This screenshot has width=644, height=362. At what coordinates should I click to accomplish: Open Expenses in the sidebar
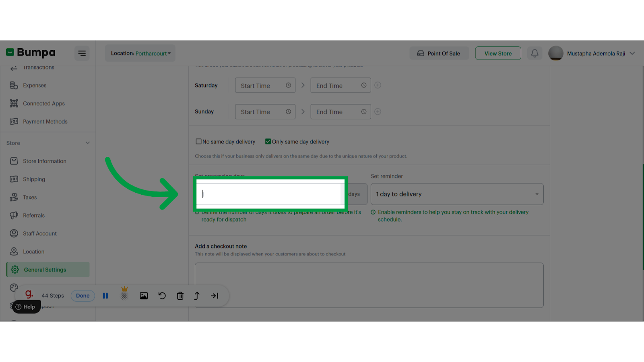coord(35,85)
